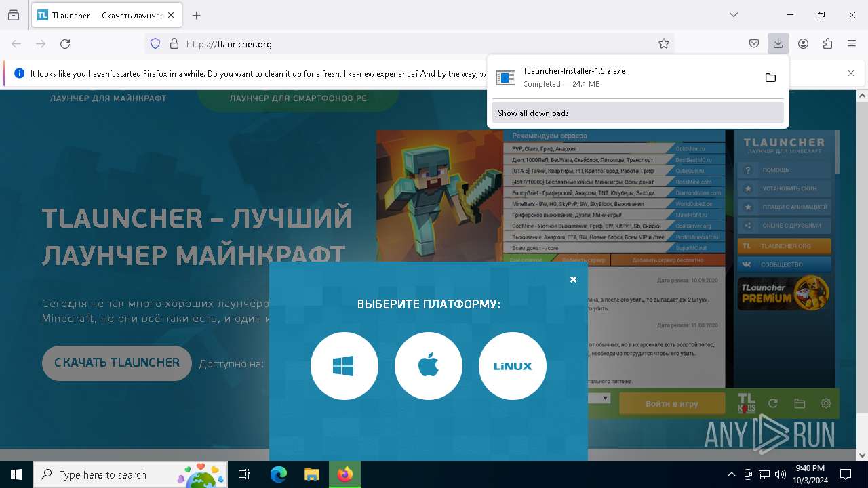This screenshot has width=868, height=488.
Task: Click ЛАУНЧЕР ДЛЯ МАЙНКРАФТ button
Action: 108,98
